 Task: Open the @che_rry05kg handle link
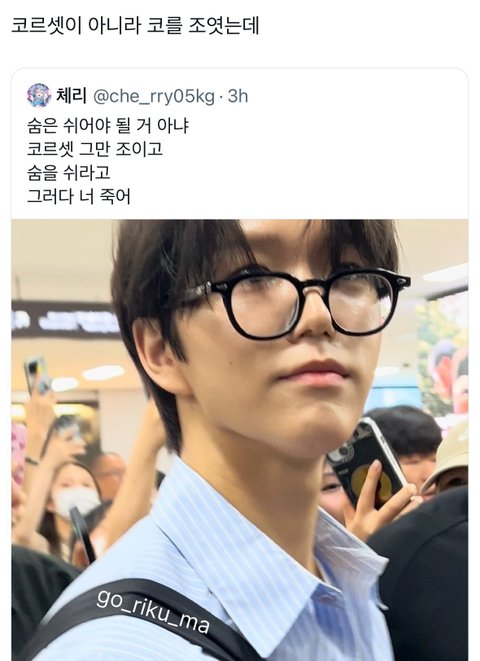[154, 97]
